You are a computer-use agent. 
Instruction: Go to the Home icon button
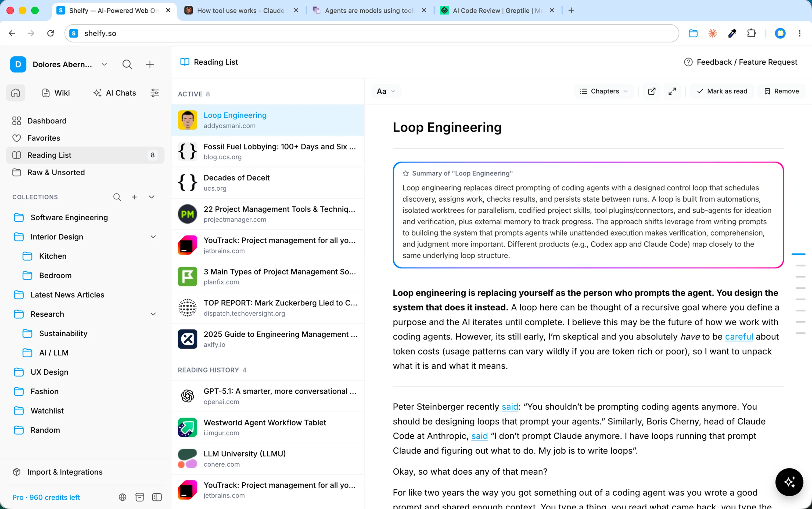click(x=16, y=93)
